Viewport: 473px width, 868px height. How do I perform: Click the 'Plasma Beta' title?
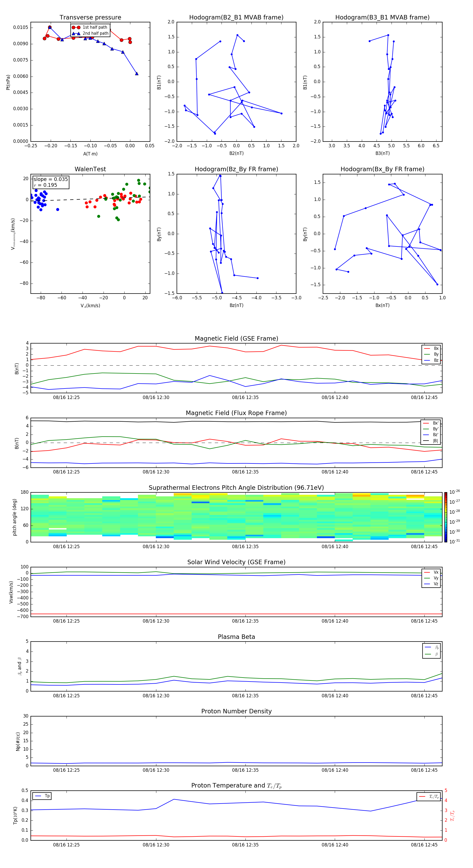point(236,637)
